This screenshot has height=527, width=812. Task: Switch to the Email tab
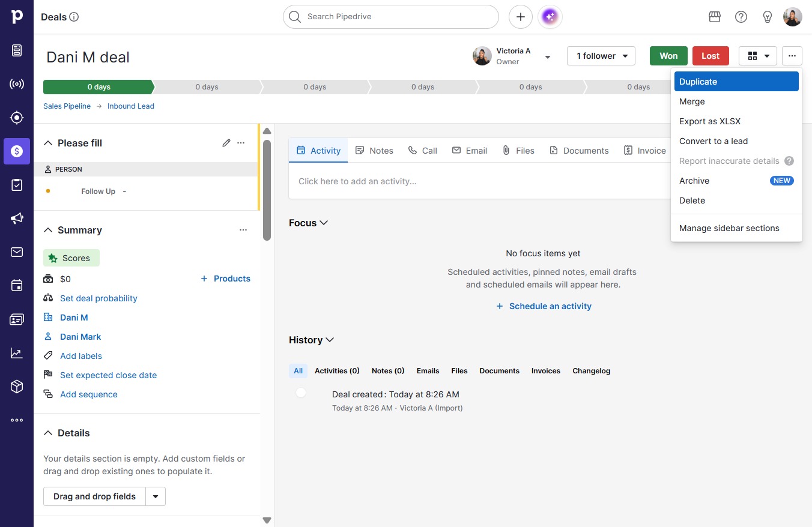tap(470, 151)
